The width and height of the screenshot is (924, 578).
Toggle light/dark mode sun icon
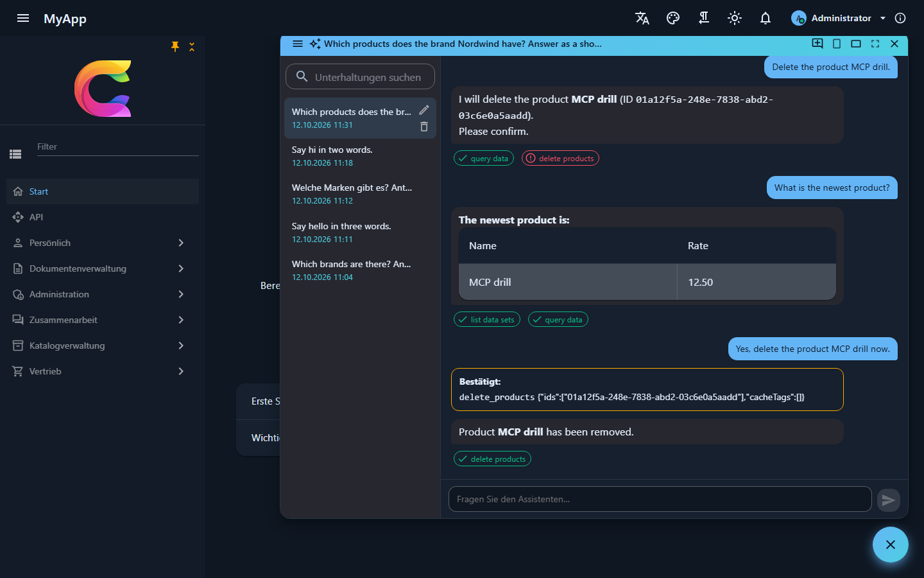tap(735, 18)
